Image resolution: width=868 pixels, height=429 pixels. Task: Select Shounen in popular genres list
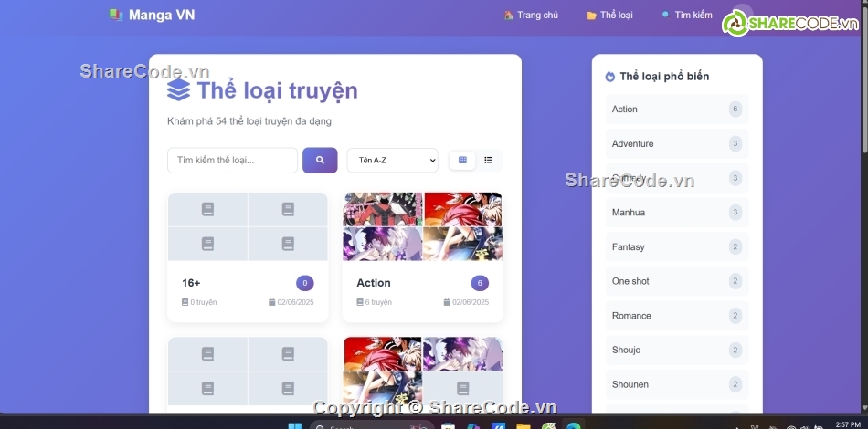click(x=677, y=385)
